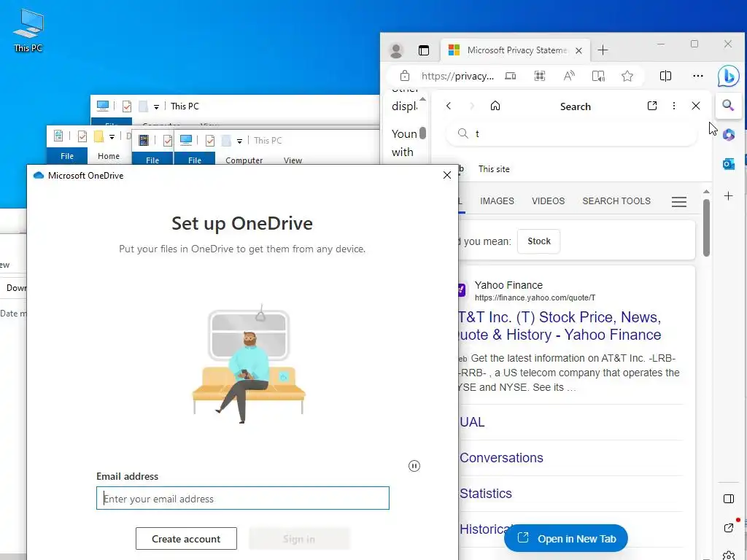Open the hamburger menu in search results
The width and height of the screenshot is (747, 560).
click(679, 202)
